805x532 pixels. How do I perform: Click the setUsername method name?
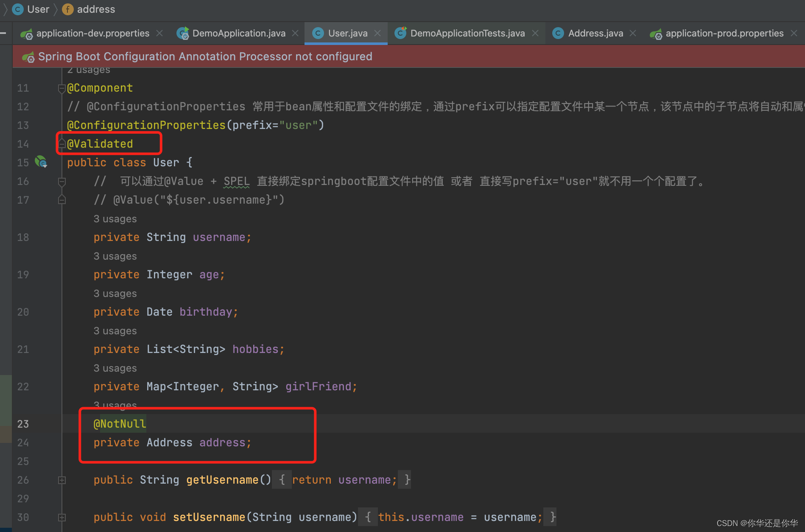(x=209, y=517)
